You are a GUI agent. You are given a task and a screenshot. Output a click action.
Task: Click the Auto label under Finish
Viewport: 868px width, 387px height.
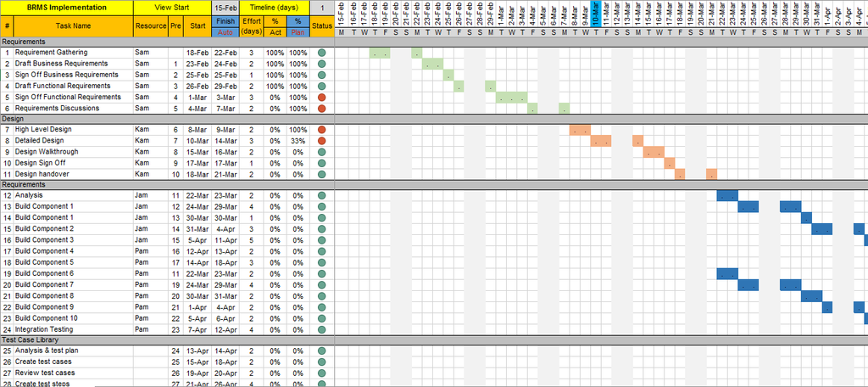(225, 32)
